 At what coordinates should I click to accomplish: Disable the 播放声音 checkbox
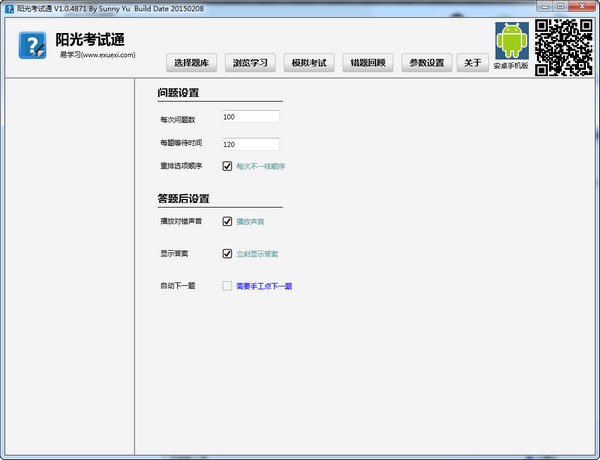pyautogui.click(x=228, y=221)
